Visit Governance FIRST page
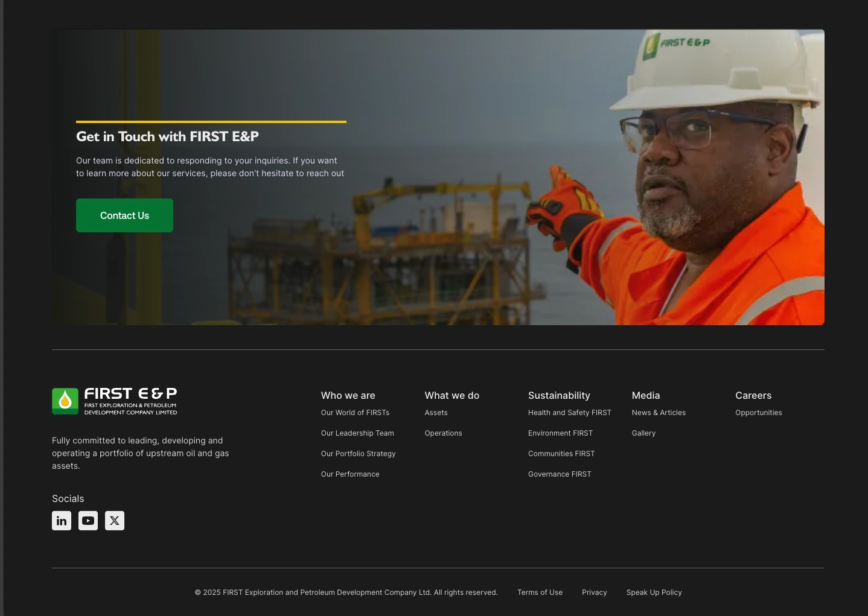The height and width of the screenshot is (616, 868). [x=560, y=474]
